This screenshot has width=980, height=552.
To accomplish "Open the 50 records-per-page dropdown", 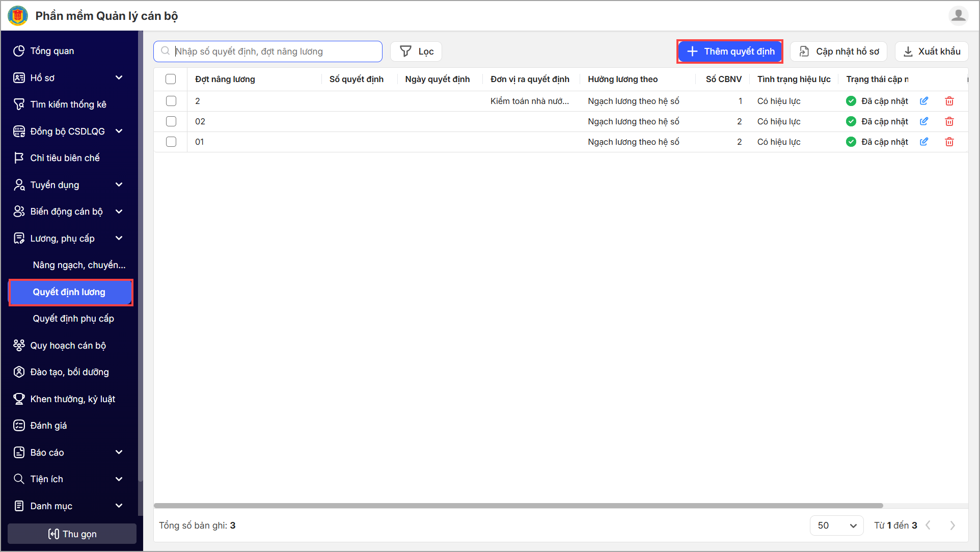I will (836, 525).
